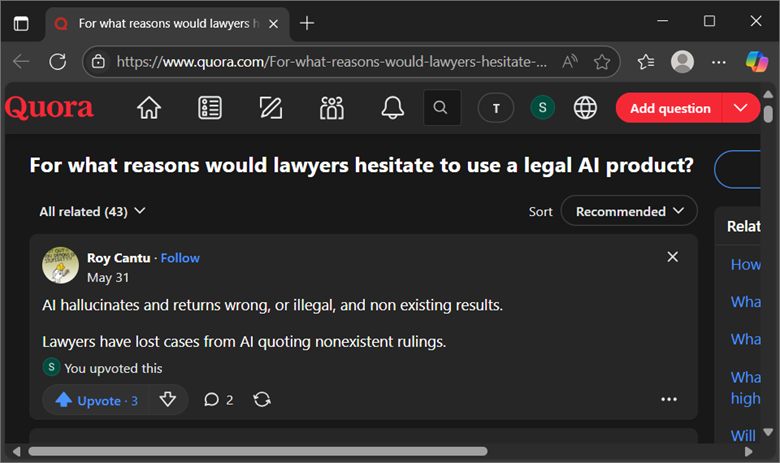
Task: Minimize the browser window
Action: pyautogui.click(x=662, y=21)
